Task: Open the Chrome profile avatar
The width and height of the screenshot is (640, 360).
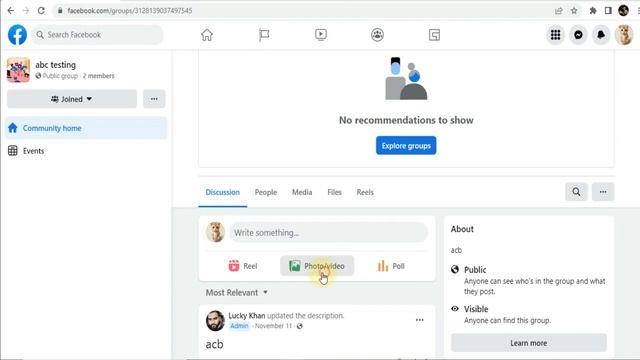Action: tap(623, 11)
